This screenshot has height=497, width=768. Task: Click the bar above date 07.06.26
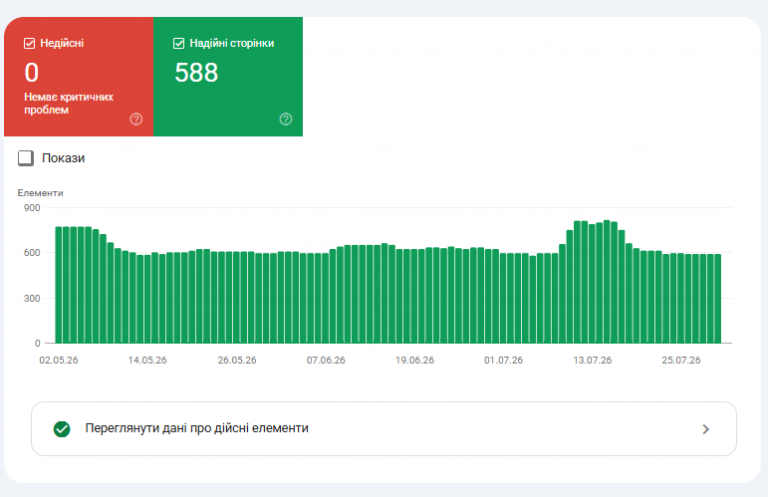326,298
